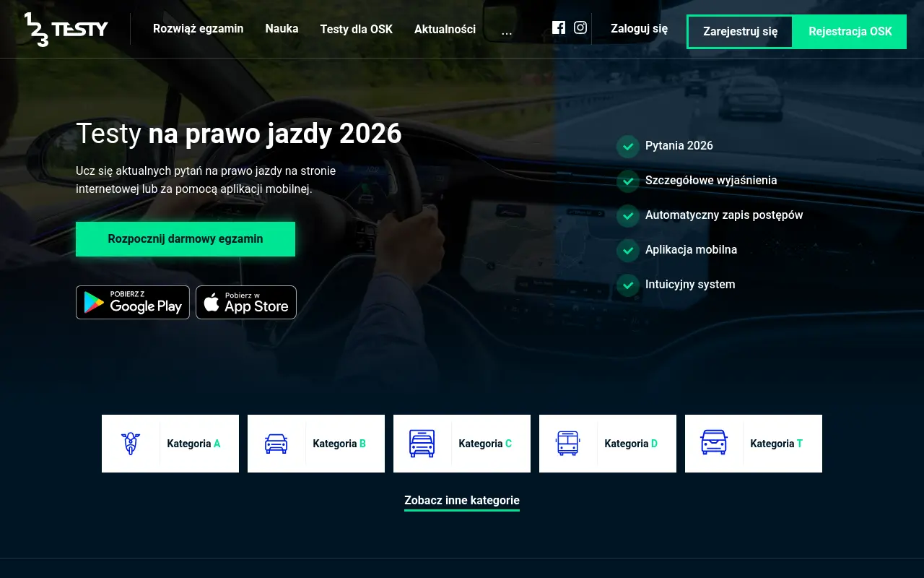Select the Kategoria T label
This screenshot has width=924, height=578.
(x=777, y=444)
